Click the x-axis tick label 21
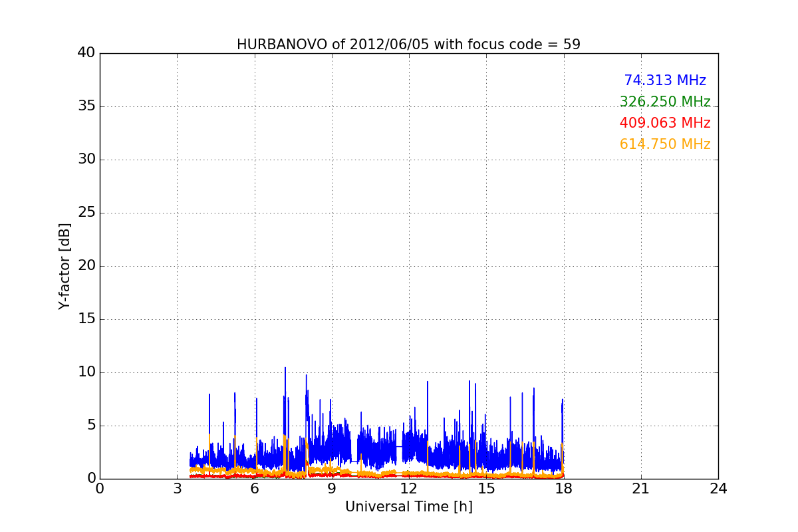This screenshot has height=532, width=798. tap(641, 489)
